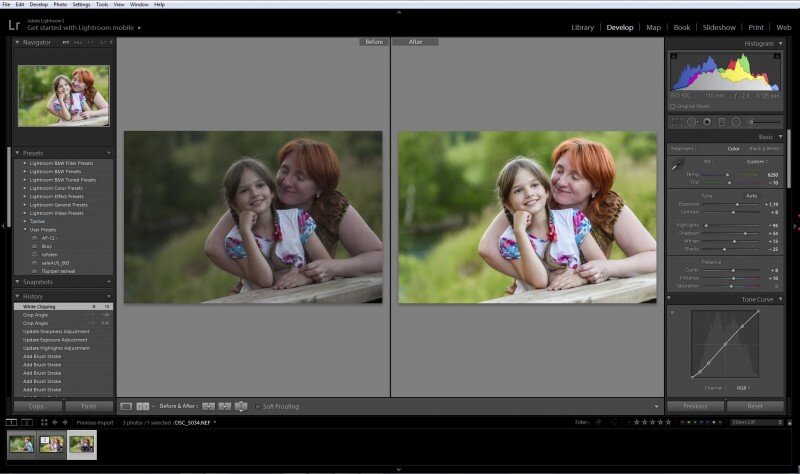Select the Crop Overlay tool
Image resolution: width=800 pixels, height=474 pixels.
tap(677, 122)
